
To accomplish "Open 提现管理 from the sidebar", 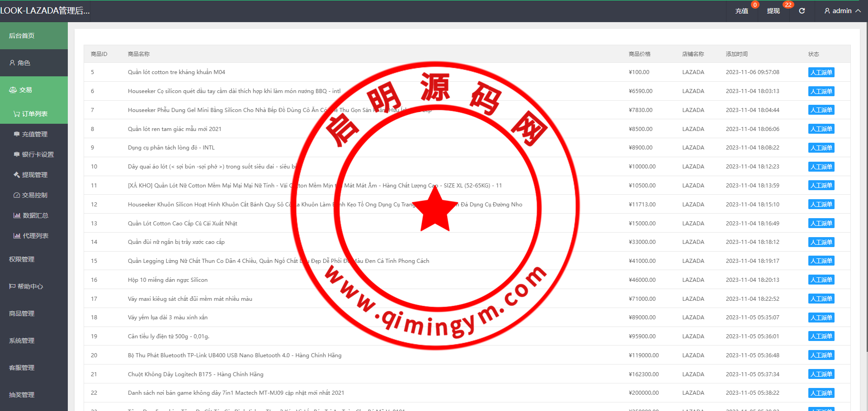I will pyautogui.click(x=34, y=175).
